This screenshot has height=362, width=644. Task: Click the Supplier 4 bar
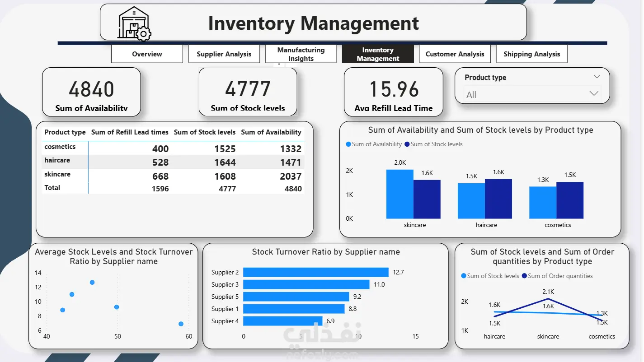283,321
